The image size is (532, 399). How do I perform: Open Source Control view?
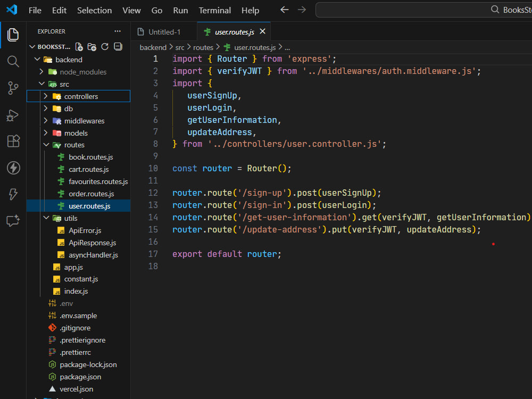(13, 88)
